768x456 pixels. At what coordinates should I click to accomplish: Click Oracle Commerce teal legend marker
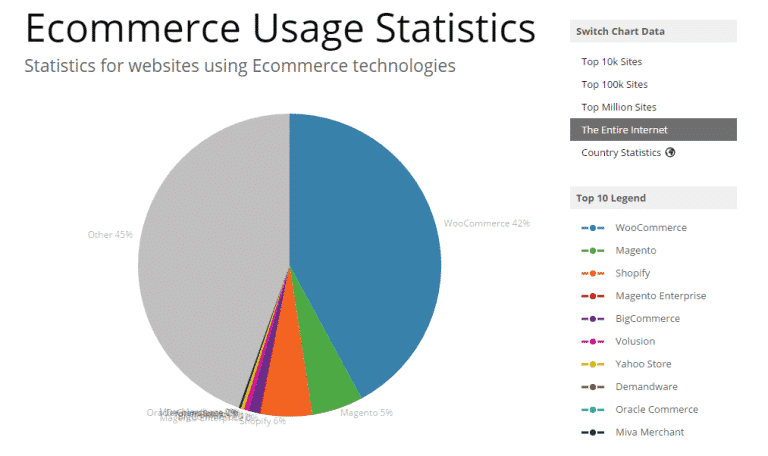pos(593,409)
